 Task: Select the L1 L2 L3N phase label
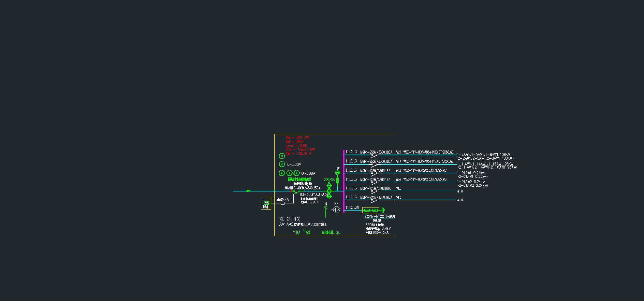click(352, 207)
